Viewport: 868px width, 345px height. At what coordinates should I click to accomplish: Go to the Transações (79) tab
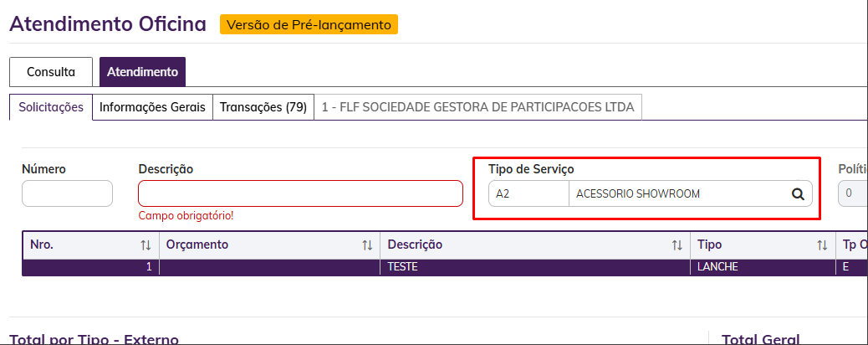click(263, 107)
